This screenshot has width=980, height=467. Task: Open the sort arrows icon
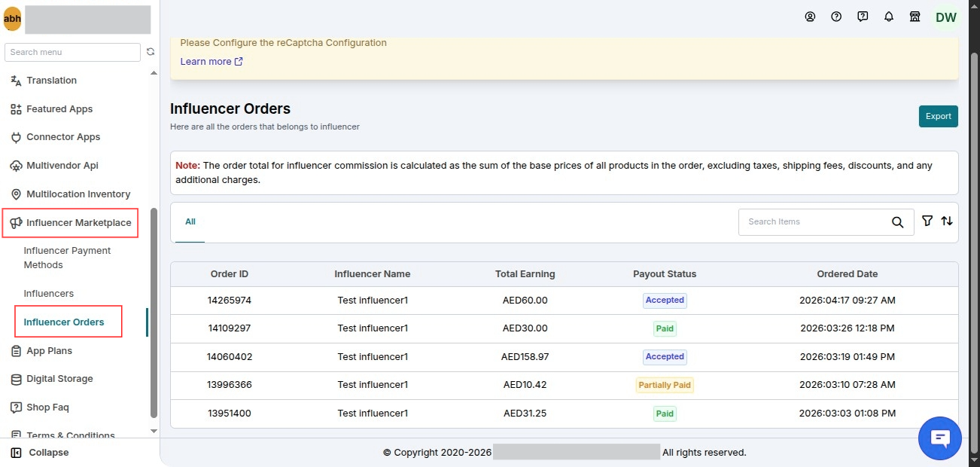pyautogui.click(x=947, y=221)
